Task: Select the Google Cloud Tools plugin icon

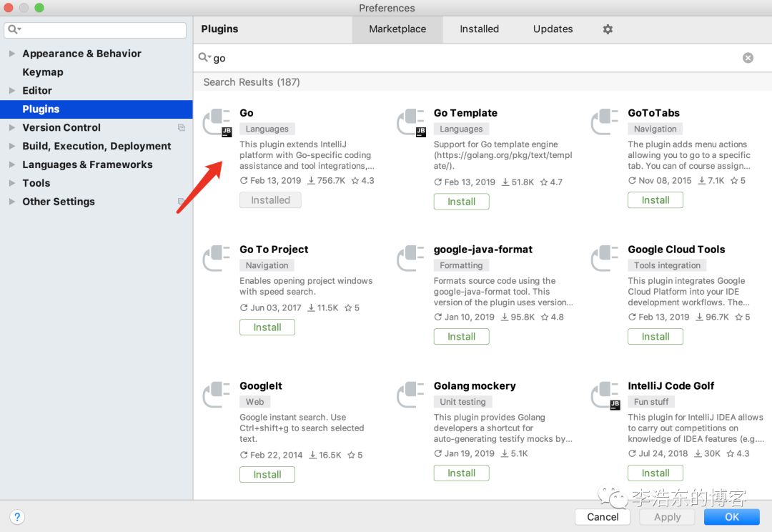Action: (x=605, y=258)
